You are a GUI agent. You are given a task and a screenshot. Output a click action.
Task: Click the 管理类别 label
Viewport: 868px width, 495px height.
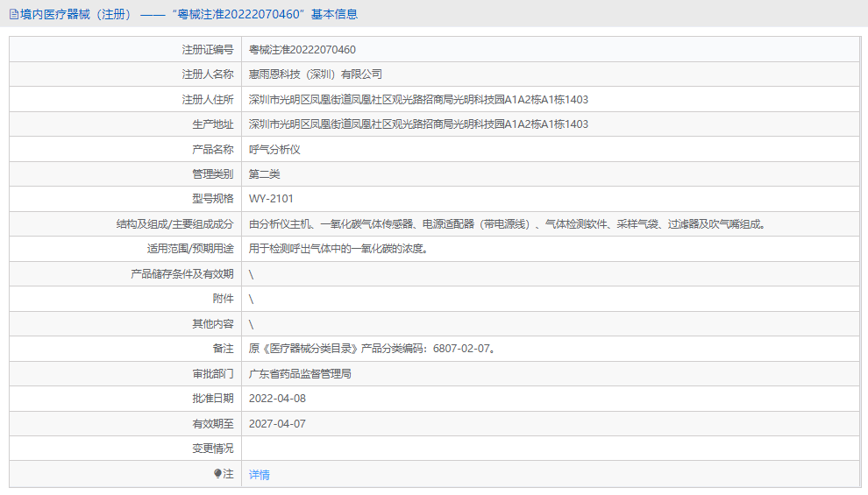(x=212, y=174)
